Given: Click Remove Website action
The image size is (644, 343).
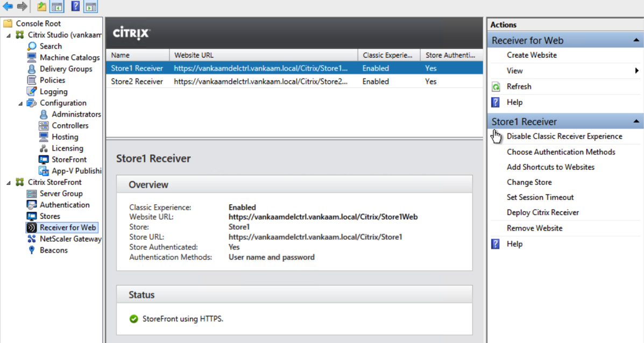Looking at the screenshot, I should (x=535, y=228).
